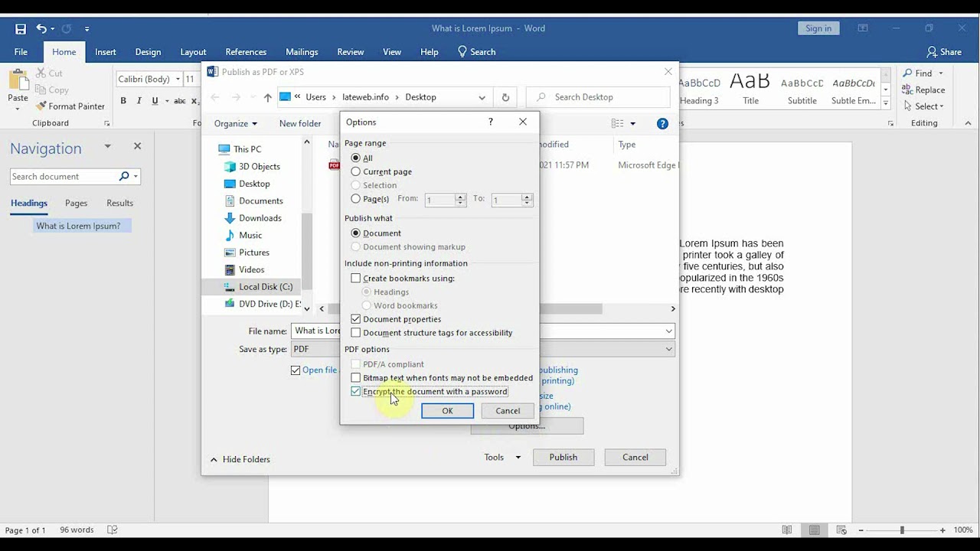Collapse folders with Hide Folders
Image resolution: width=980 pixels, height=551 pixels.
[240, 459]
